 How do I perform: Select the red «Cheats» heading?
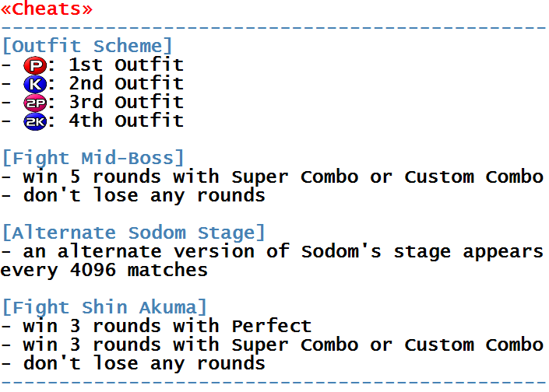click(x=47, y=9)
